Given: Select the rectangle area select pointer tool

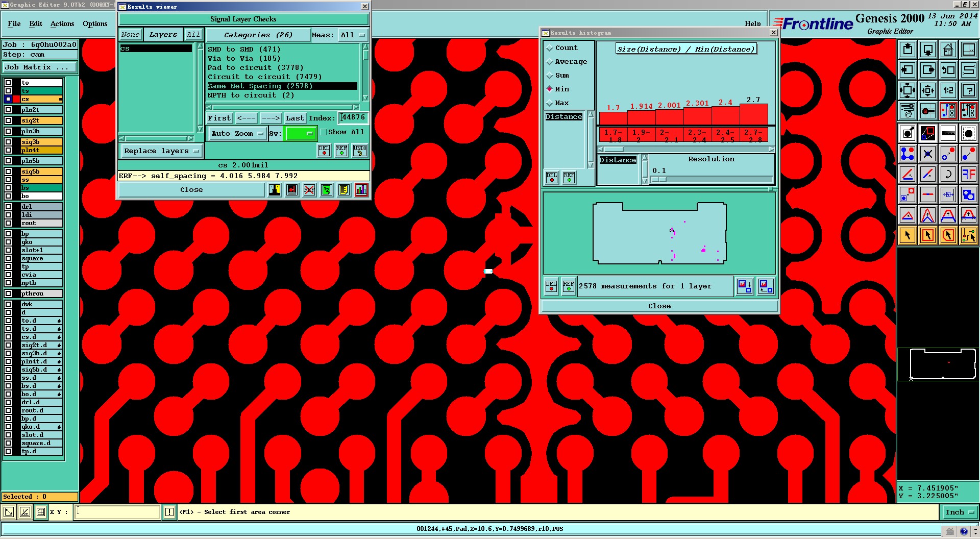Looking at the screenshot, I should 927,235.
